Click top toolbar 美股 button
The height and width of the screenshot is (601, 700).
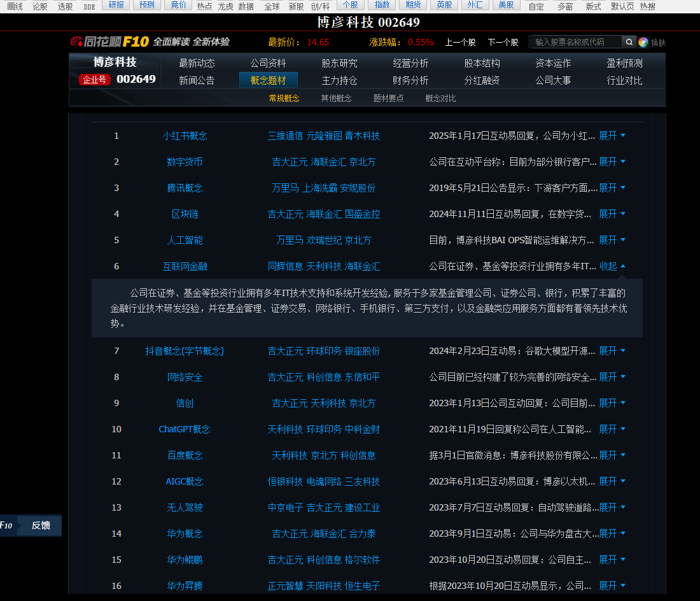pos(507,5)
